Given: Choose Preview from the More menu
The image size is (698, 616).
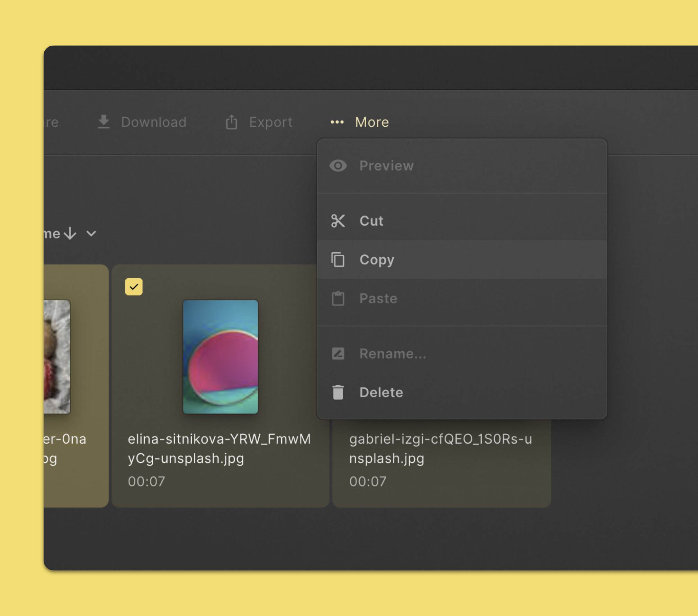Looking at the screenshot, I should pyautogui.click(x=462, y=166).
